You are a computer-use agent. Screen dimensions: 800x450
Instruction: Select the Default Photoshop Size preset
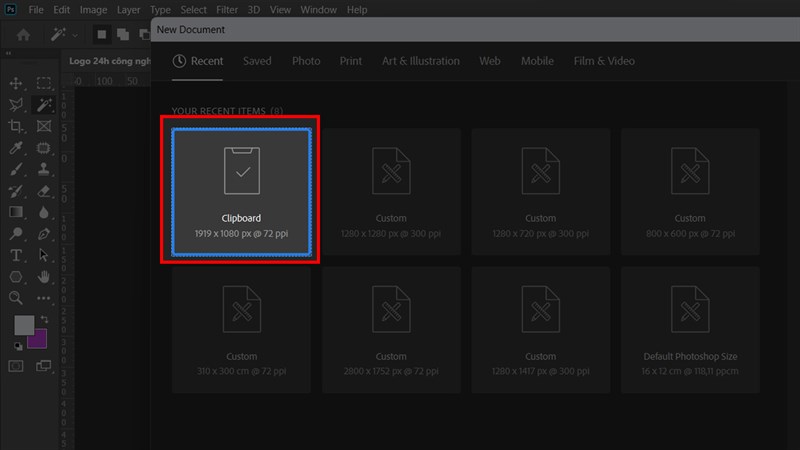point(690,330)
